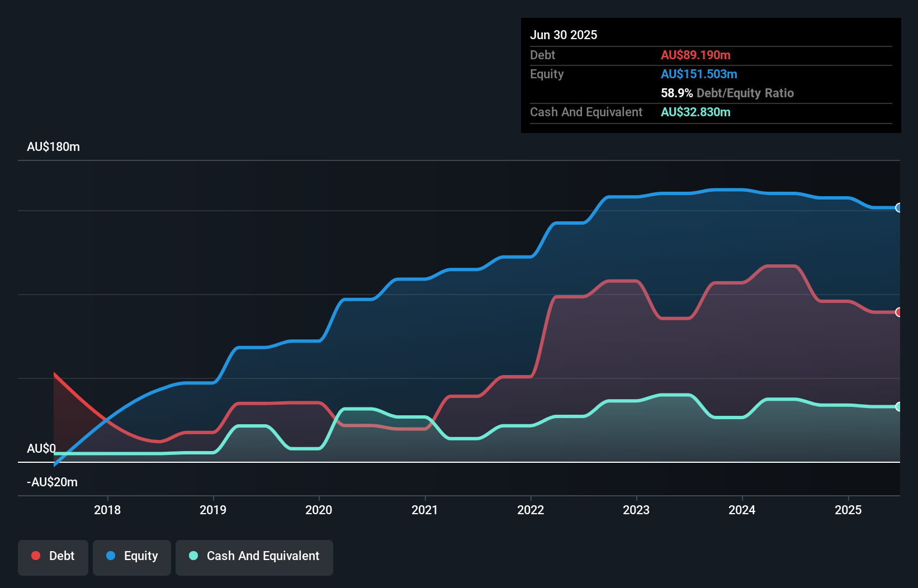Select the Debt endpoint marker on the chart
This screenshot has width=918, height=588.
tap(898, 312)
